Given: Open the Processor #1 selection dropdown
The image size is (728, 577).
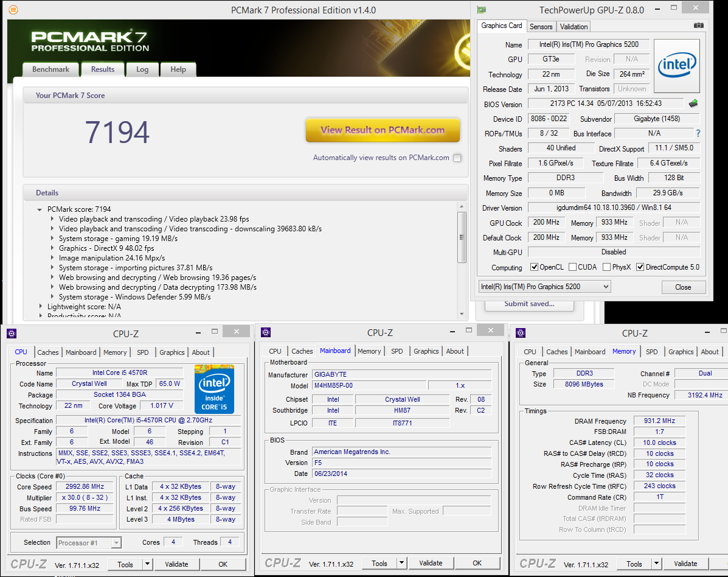Looking at the screenshot, I should 89,543.
